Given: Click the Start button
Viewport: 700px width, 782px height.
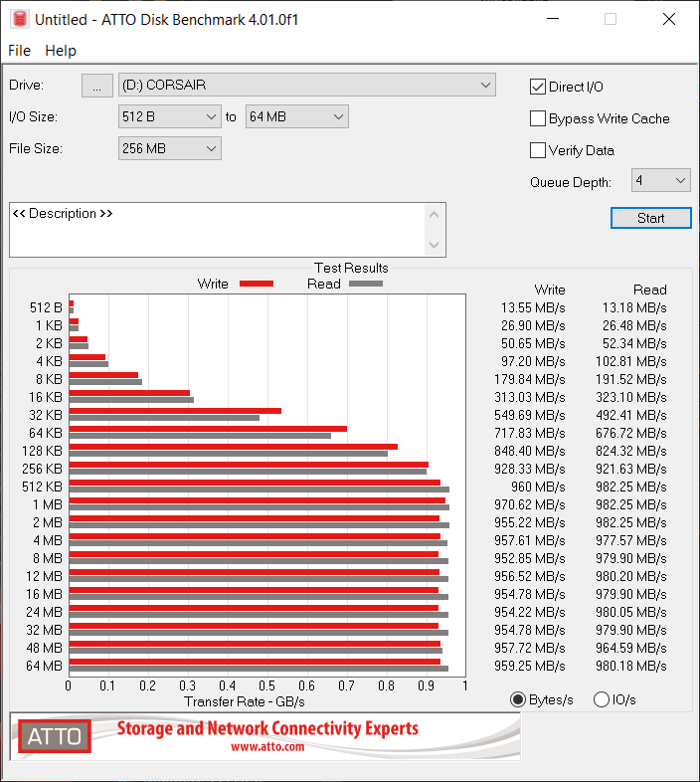Looking at the screenshot, I should [650, 218].
